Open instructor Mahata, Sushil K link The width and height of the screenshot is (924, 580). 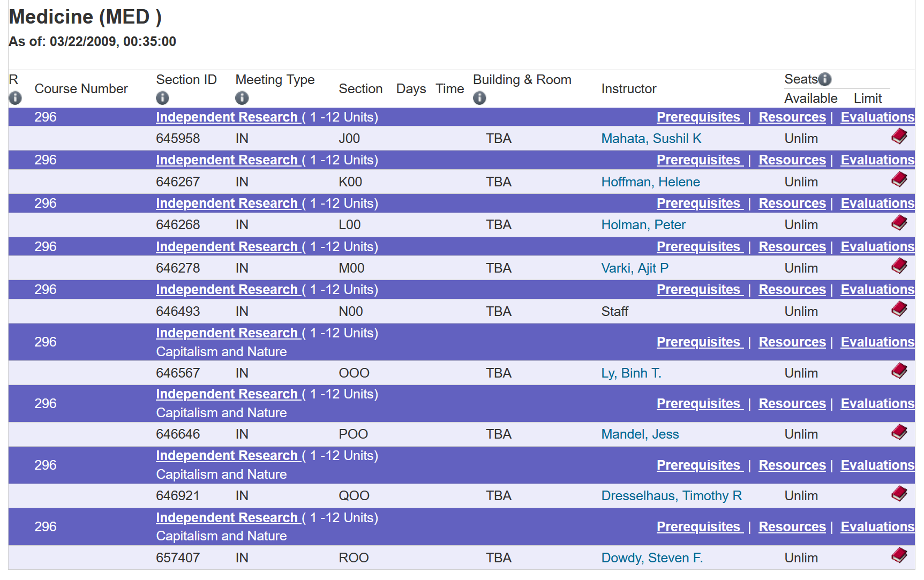point(651,138)
